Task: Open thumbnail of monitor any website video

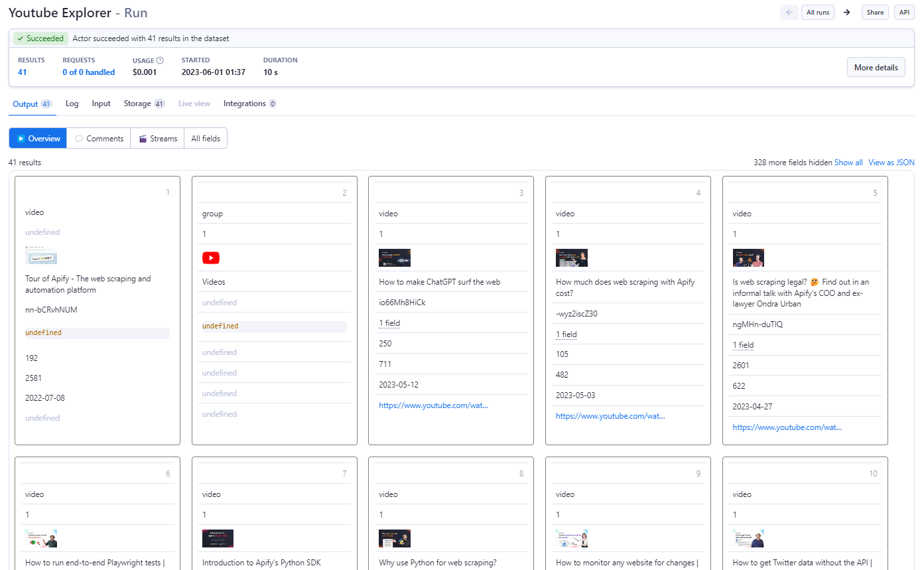Action: (x=572, y=538)
